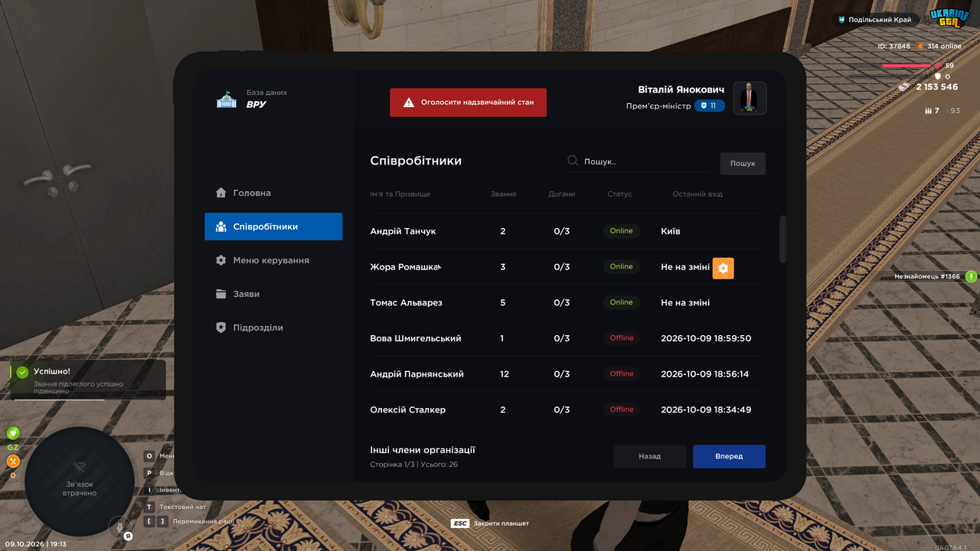Viewport: 980px width, 551px height.
Task: Click the Звання column header
Action: (503, 194)
